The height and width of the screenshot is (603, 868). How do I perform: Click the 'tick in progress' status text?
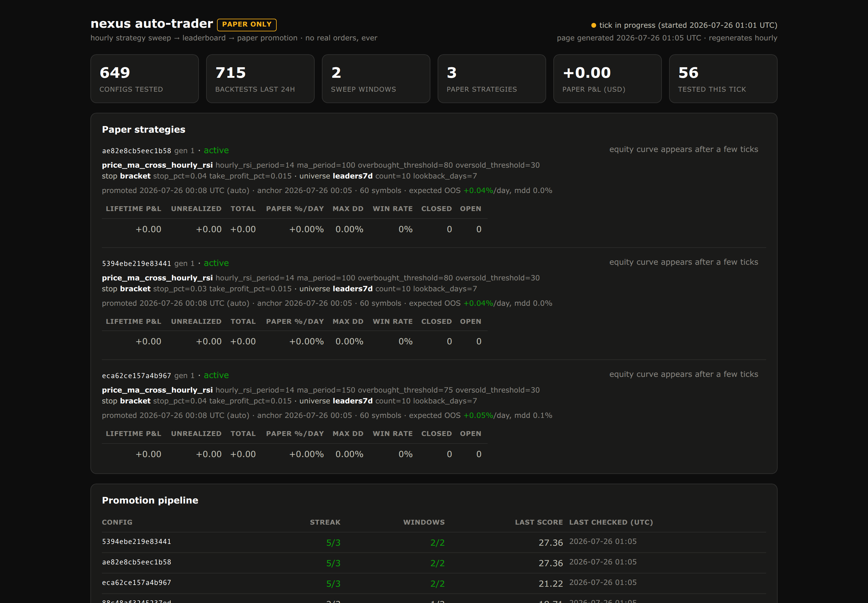pyautogui.click(x=688, y=25)
